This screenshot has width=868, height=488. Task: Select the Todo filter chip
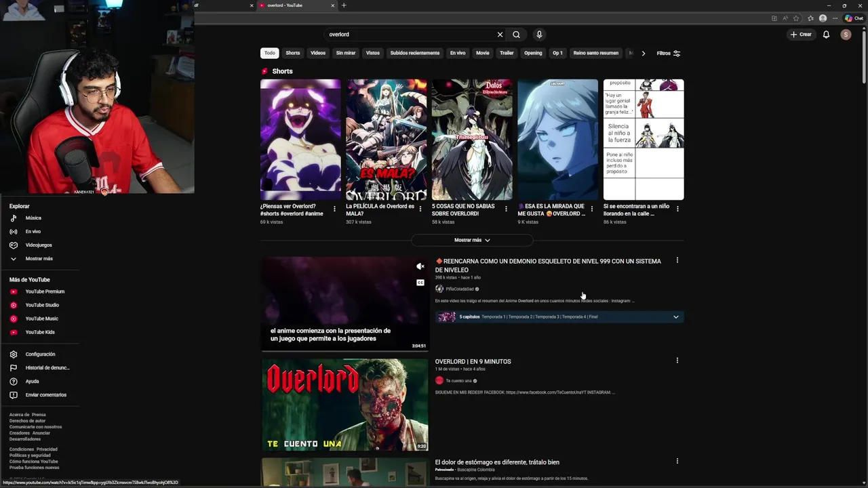pos(270,53)
